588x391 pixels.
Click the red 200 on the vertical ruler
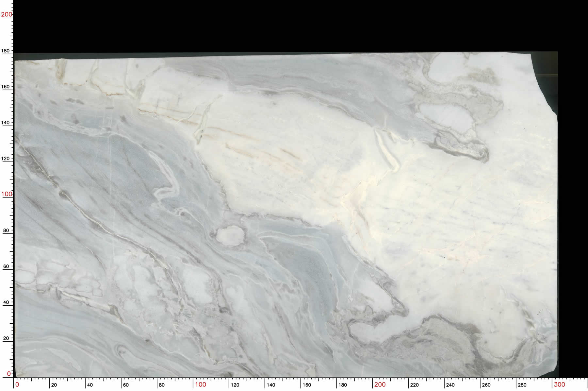click(x=6, y=14)
